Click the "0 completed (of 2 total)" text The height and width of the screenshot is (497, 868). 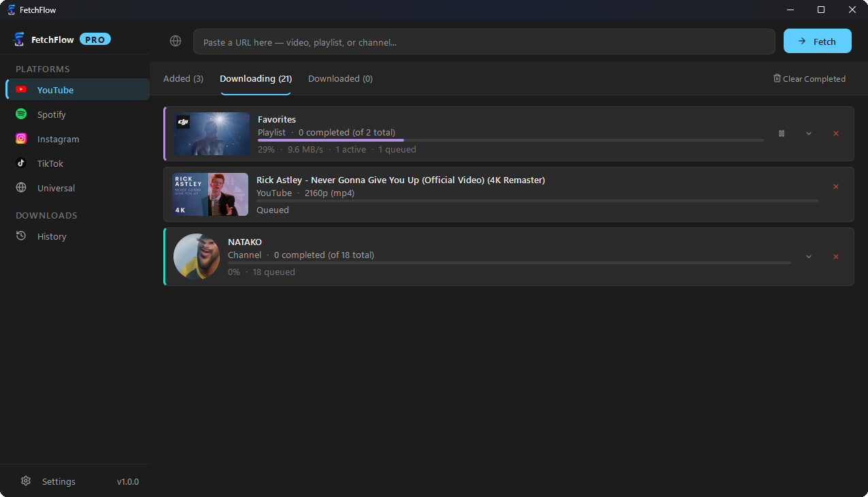coord(347,132)
